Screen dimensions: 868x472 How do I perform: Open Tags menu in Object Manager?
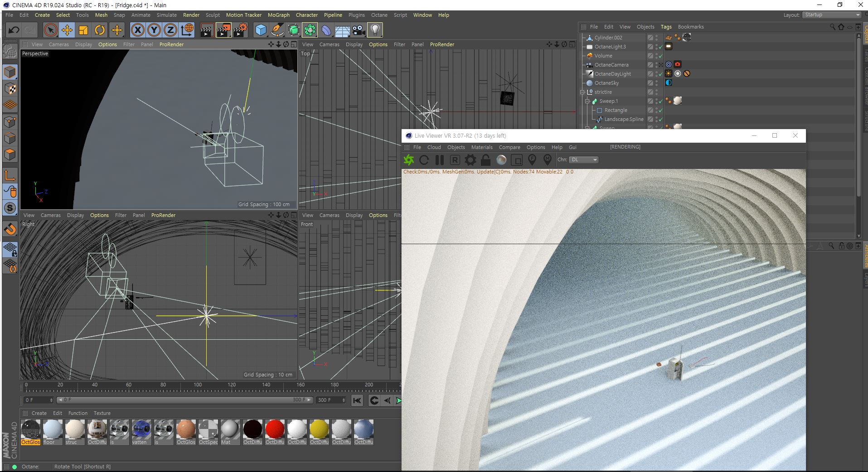[x=666, y=27]
